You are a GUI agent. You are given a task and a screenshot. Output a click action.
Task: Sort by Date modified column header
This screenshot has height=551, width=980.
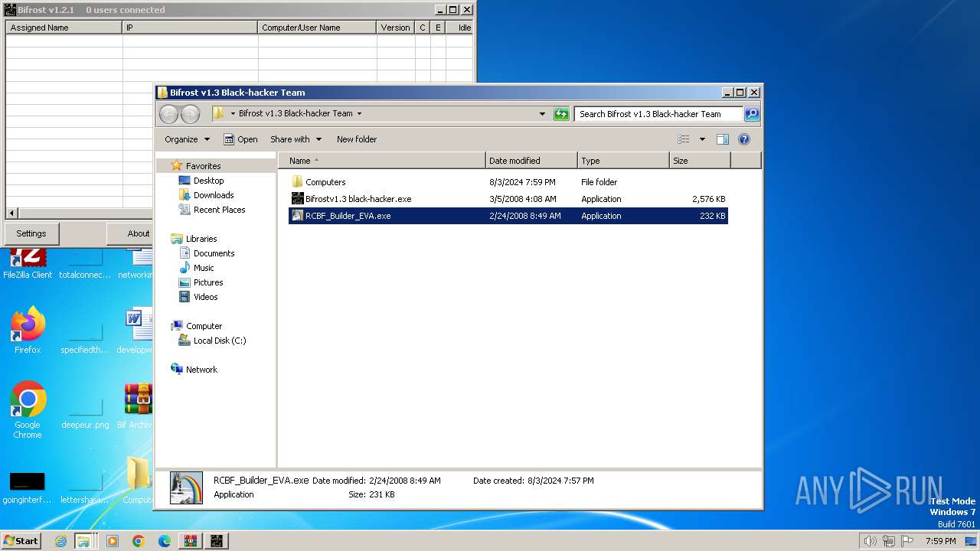(x=531, y=161)
